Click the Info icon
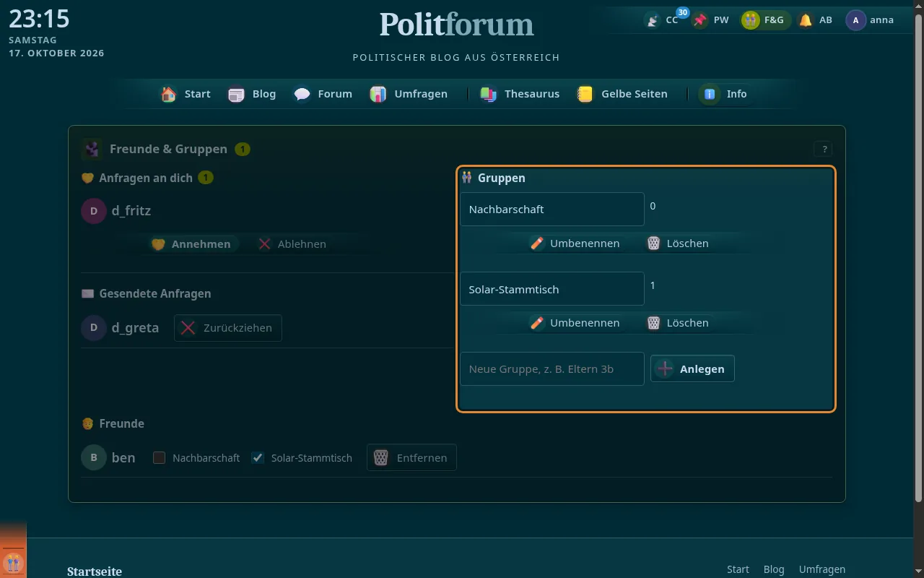The image size is (924, 578). coord(710,94)
